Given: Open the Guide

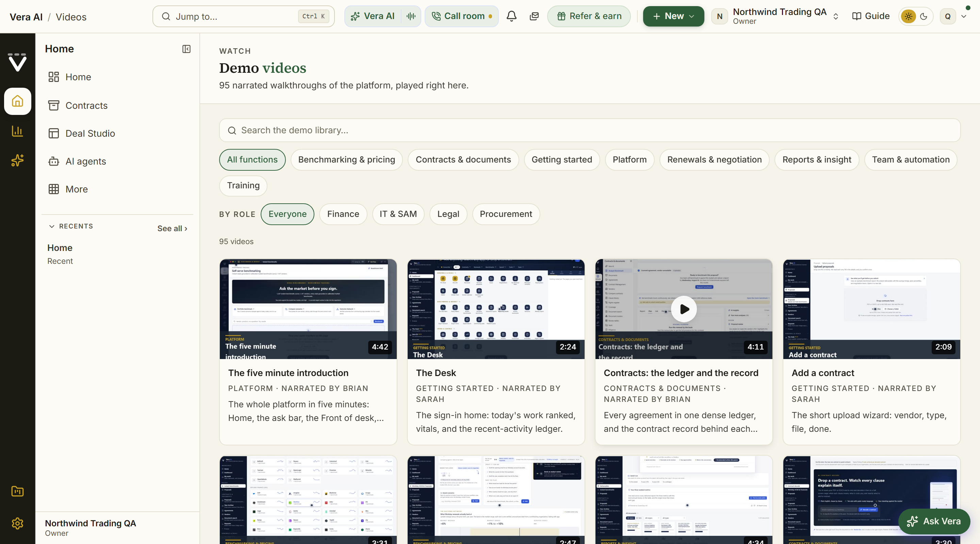Looking at the screenshot, I should click(870, 16).
